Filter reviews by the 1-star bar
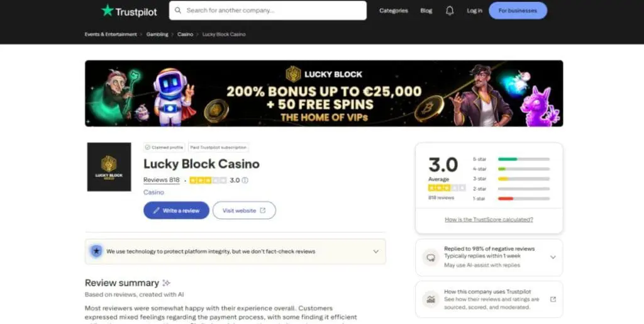 tap(523, 199)
